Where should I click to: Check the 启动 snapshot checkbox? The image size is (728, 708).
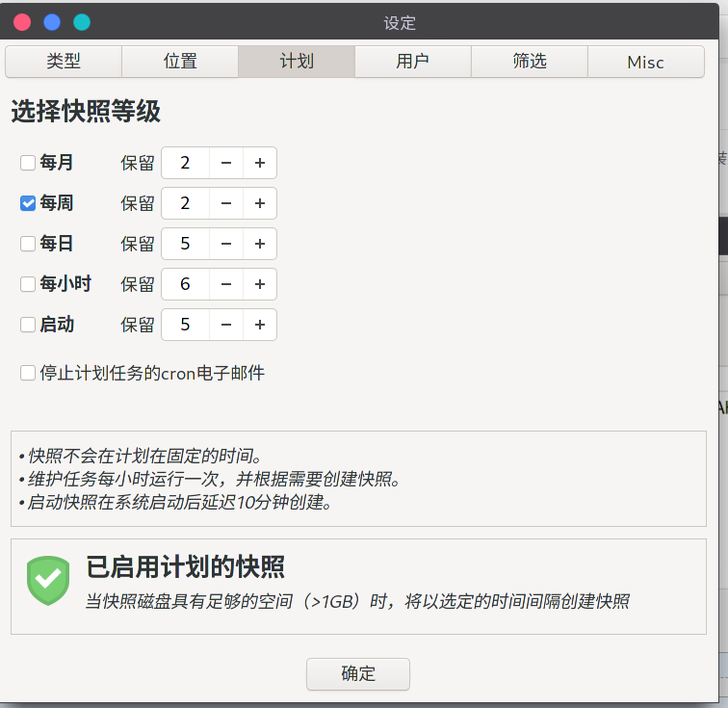pos(28,325)
